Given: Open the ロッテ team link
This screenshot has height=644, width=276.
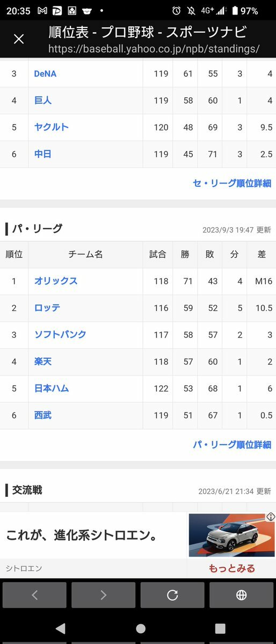Looking at the screenshot, I should tap(47, 308).
